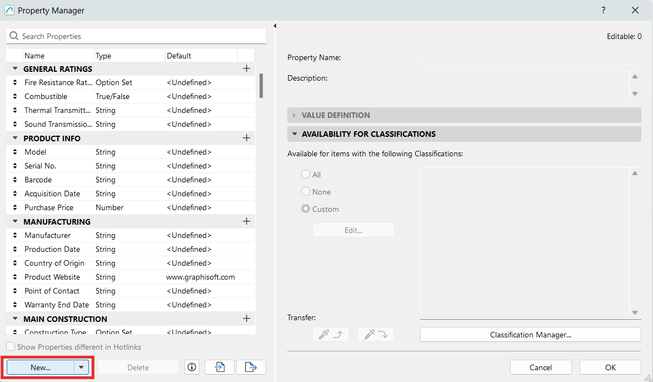This screenshot has width=653, height=382.
Task: Click the reorder handle for Serial No.
Action: [x=15, y=166]
